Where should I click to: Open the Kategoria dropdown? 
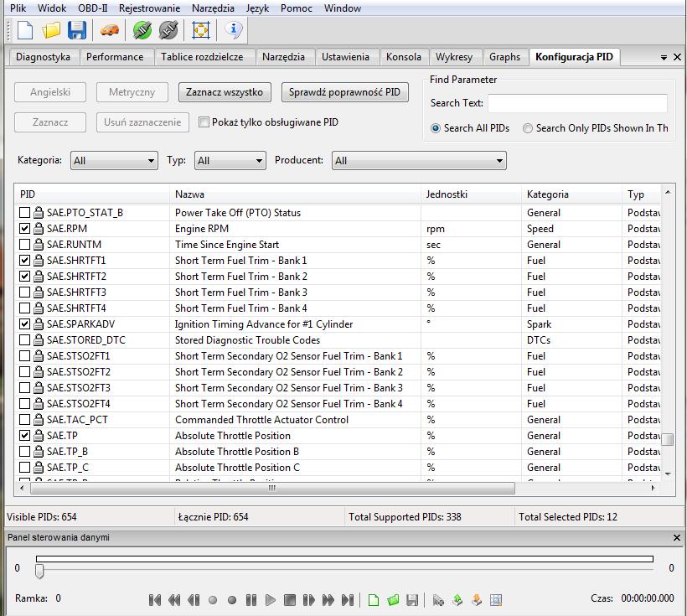tap(114, 160)
